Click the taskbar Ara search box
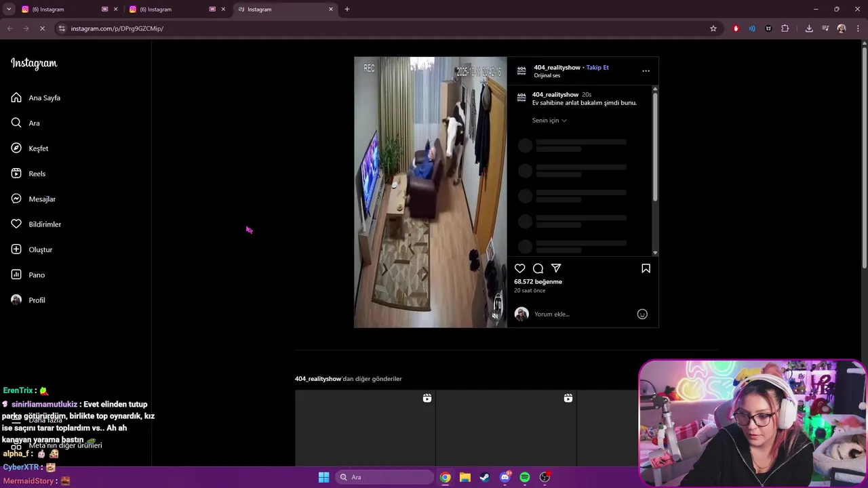 pos(384,477)
